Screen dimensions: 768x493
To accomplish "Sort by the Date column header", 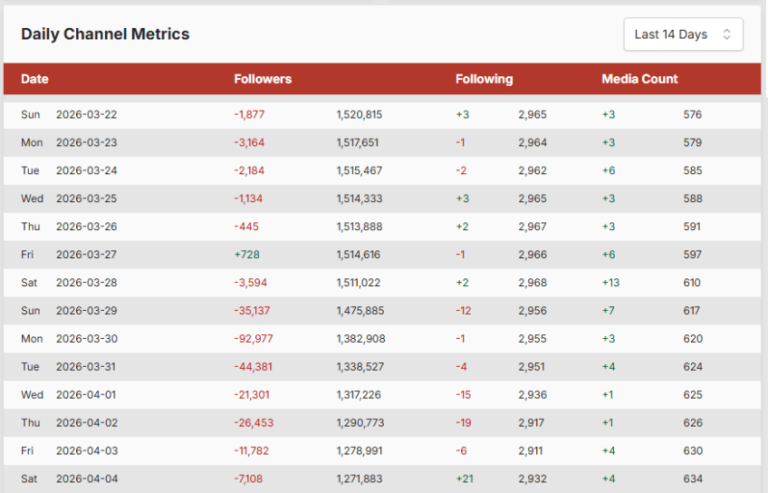I will tap(35, 79).
